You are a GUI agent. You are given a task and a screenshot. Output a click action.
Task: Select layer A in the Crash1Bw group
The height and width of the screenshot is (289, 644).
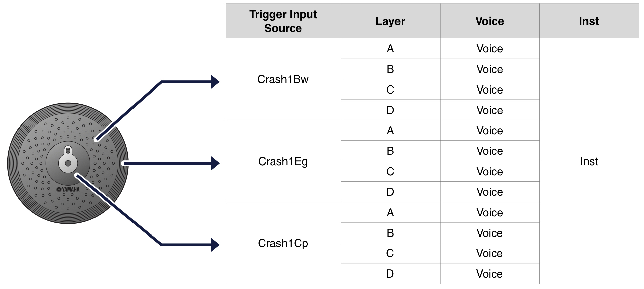390,49
